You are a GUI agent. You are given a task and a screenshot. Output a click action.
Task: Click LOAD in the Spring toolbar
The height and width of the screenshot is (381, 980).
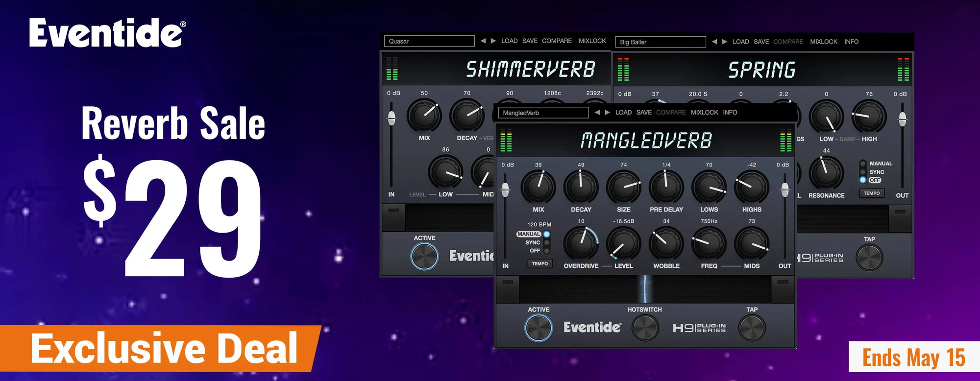(x=741, y=42)
